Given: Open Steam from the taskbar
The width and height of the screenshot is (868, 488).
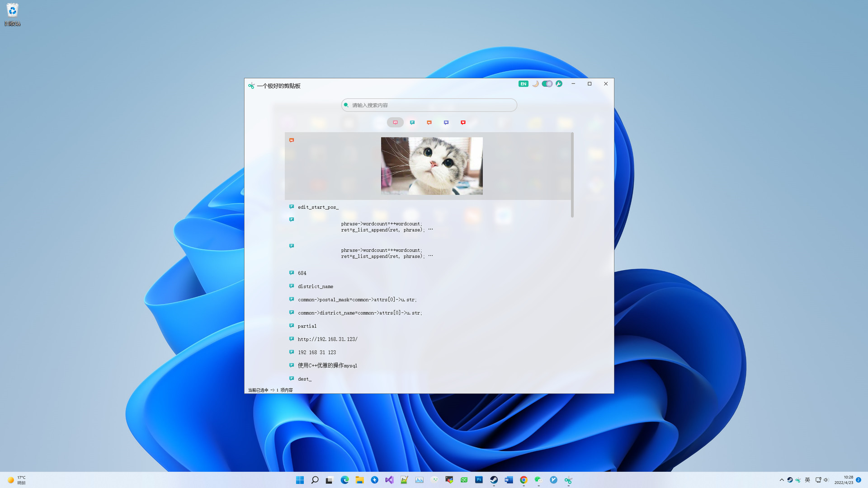Looking at the screenshot, I should [494, 480].
